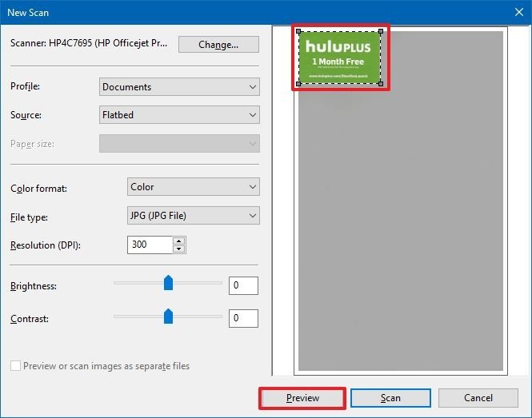The image size is (532, 418).
Task: Open the Profile dropdown showing Documents
Action: [x=179, y=87]
